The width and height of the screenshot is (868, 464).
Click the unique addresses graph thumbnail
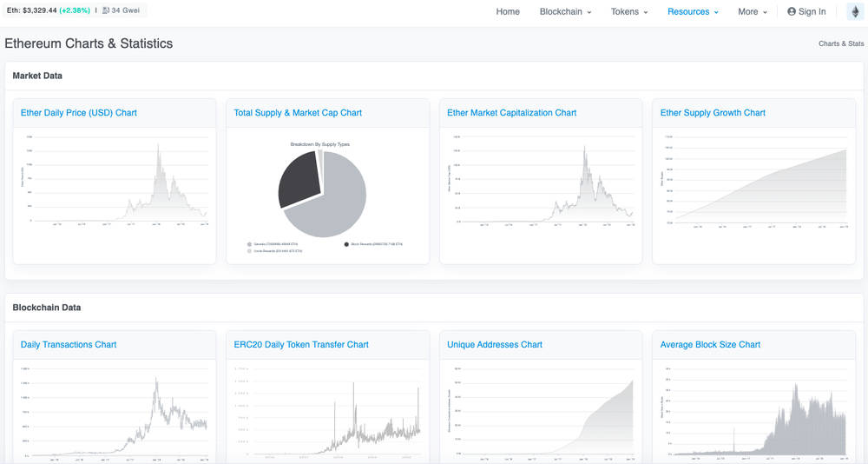(x=541, y=413)
